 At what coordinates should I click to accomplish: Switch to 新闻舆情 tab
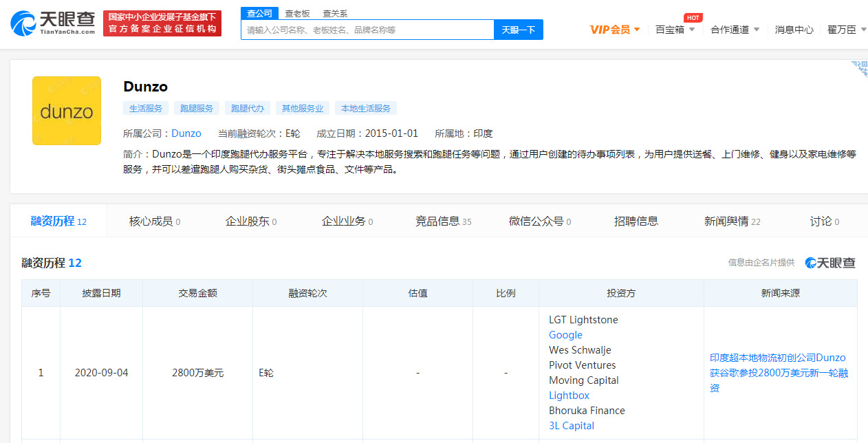[x=733, y=221]
